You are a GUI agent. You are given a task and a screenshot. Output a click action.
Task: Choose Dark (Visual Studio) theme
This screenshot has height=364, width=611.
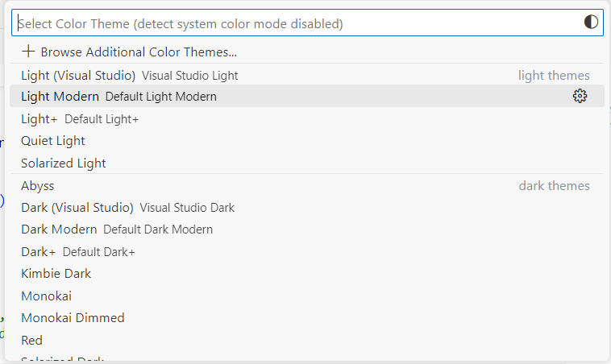(307, 208)
